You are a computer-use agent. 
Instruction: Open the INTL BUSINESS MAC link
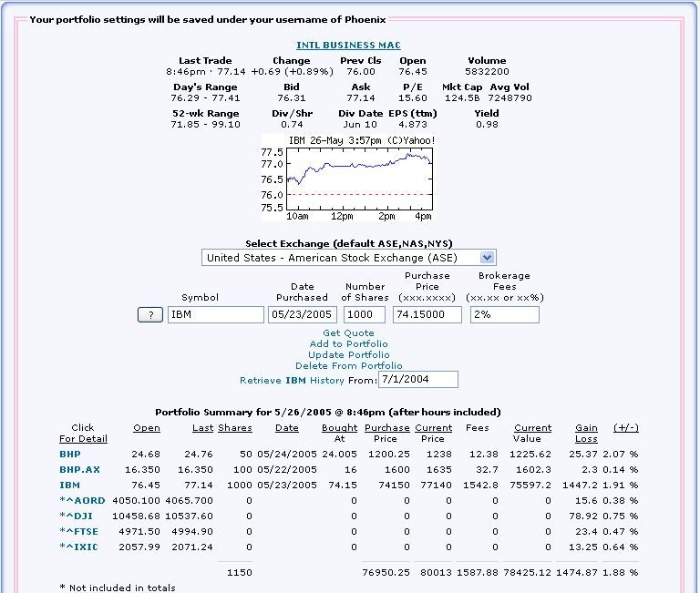[348, 45]
